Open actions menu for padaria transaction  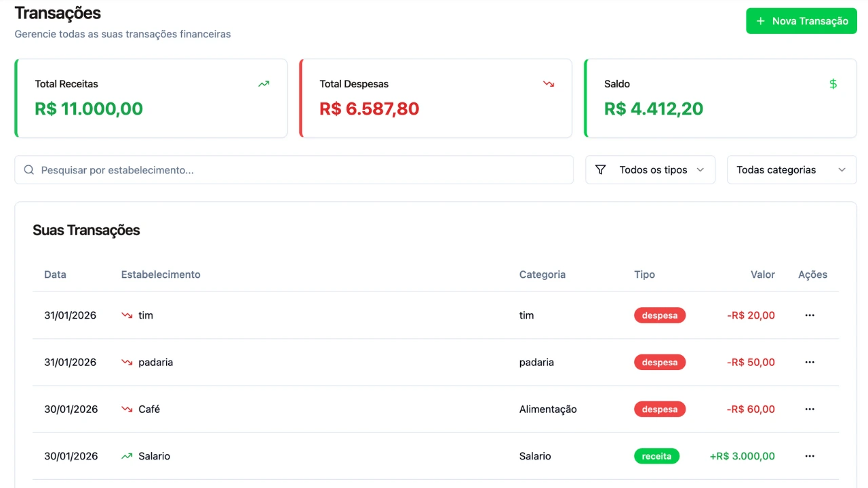tap(809, 362)
